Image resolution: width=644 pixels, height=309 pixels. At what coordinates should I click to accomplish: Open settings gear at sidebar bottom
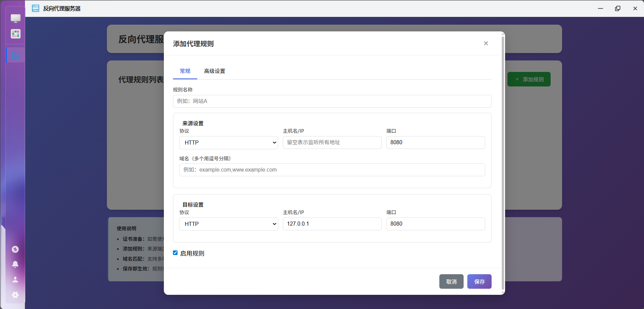coord(15,295)
